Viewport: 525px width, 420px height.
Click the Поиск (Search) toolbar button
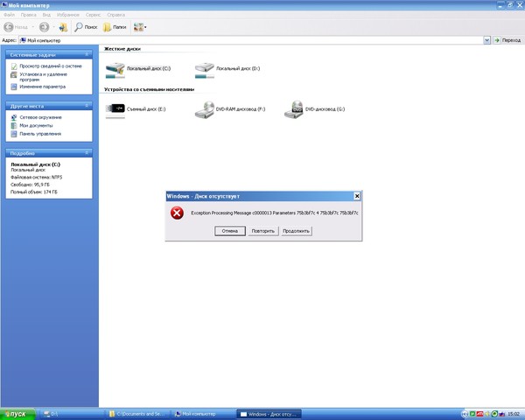coord(85,27)
